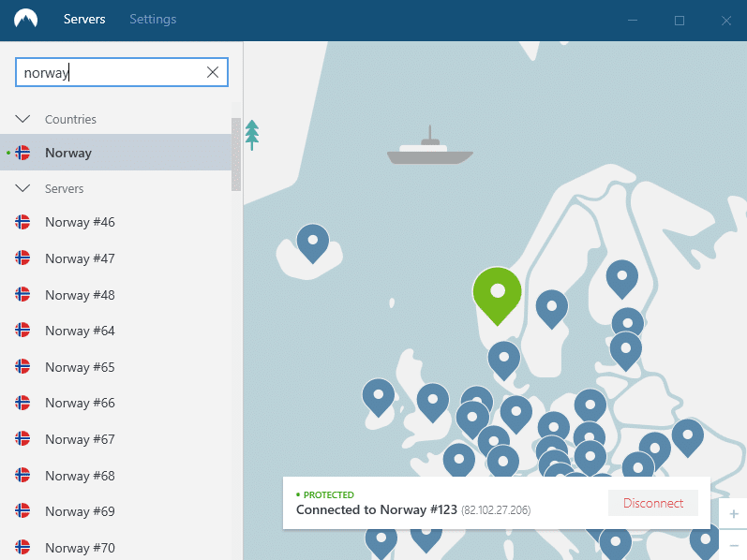Select the Denmark map pin below Norway
747x560 pixels.
pyautogui.click(x=504, y=361)
